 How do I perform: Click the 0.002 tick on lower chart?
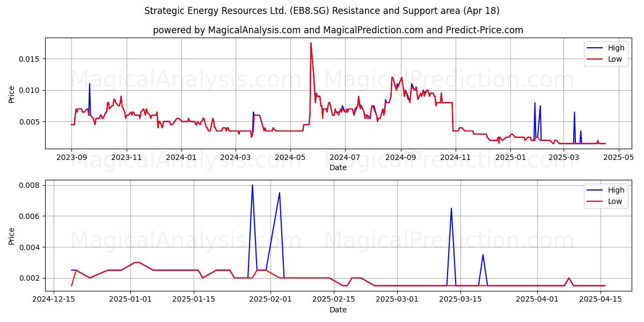point(31,278)
